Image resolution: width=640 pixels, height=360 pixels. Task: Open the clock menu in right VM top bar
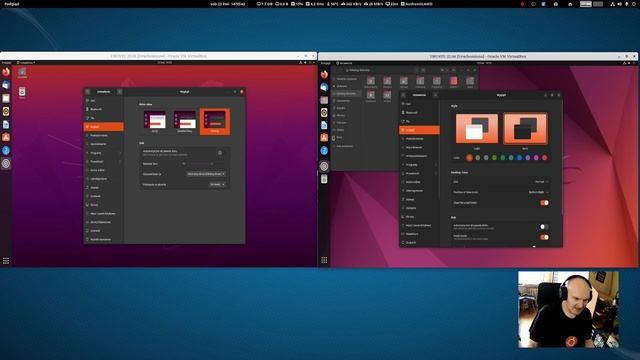click(484, 63)
